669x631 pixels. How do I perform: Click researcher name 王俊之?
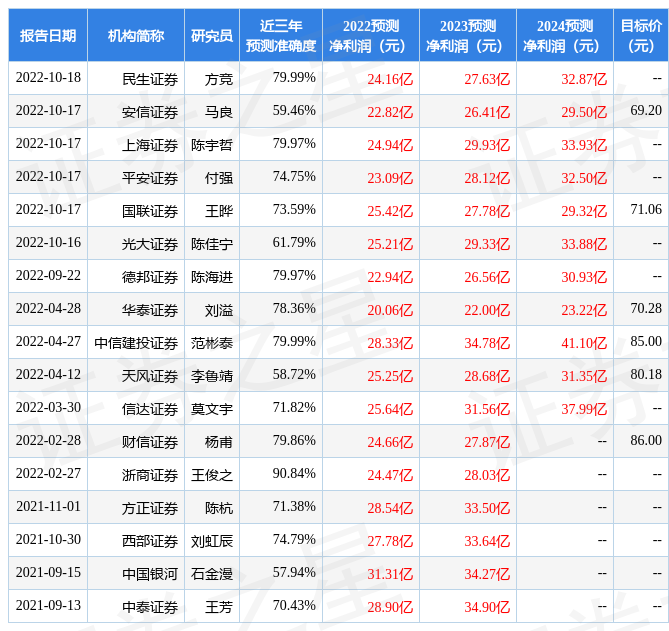tap(212, 475)
